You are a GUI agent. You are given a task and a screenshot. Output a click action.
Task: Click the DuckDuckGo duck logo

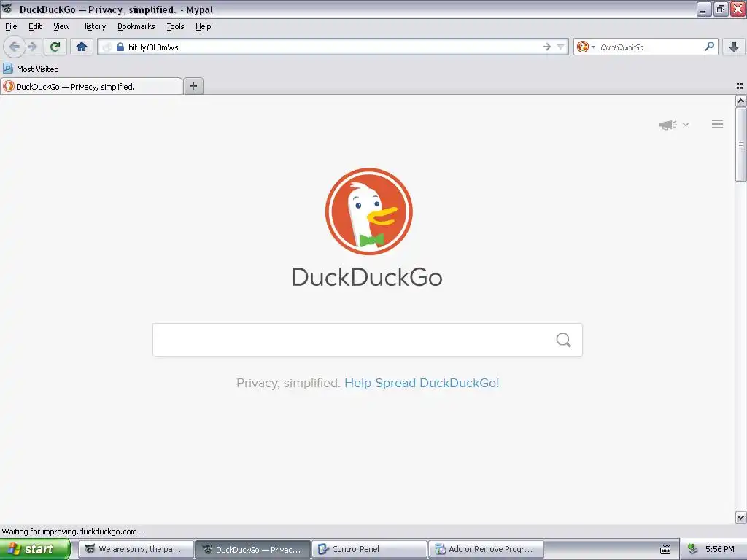368,211
